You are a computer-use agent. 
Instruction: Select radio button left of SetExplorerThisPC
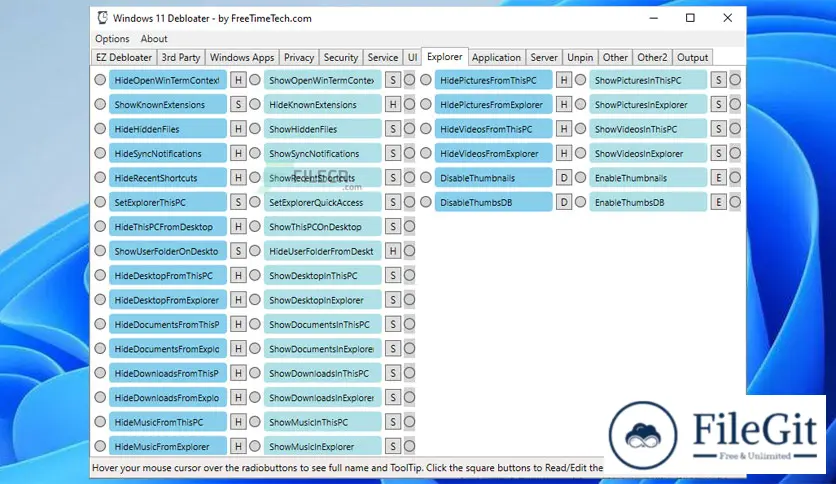click(100, 202)
